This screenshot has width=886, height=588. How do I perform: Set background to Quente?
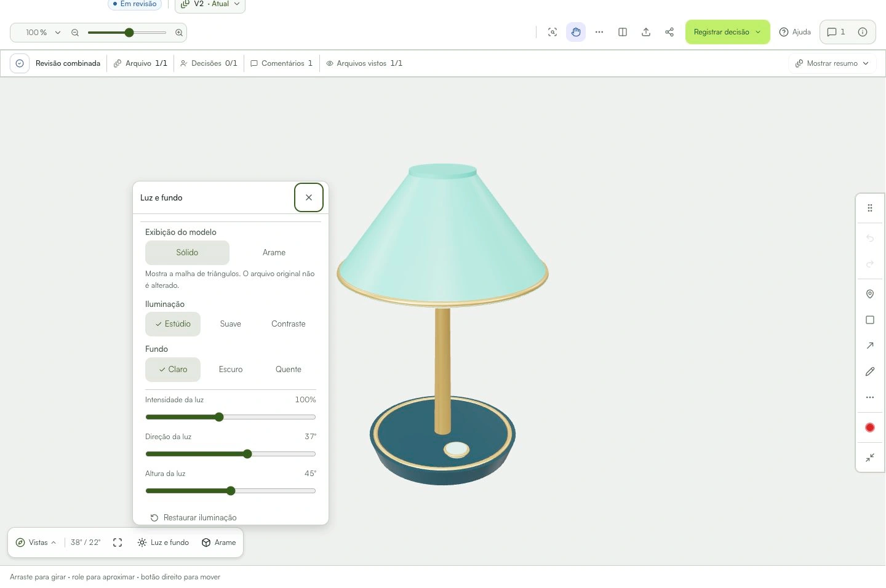(x=289, y=370)
